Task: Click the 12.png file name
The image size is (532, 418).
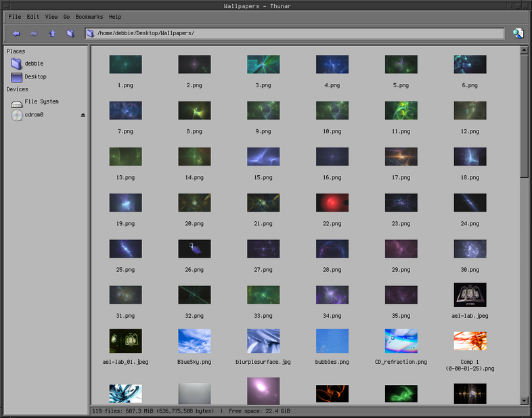Action: 470,131
